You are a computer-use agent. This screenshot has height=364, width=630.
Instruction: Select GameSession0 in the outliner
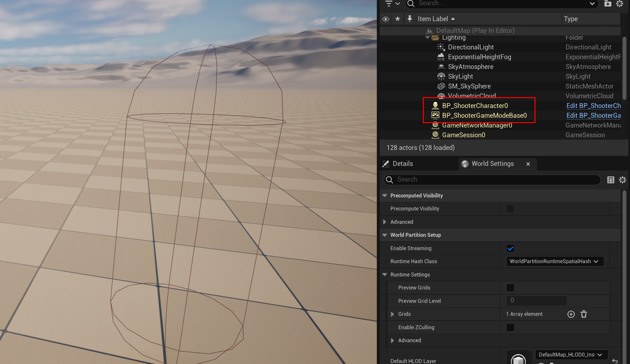463,135
